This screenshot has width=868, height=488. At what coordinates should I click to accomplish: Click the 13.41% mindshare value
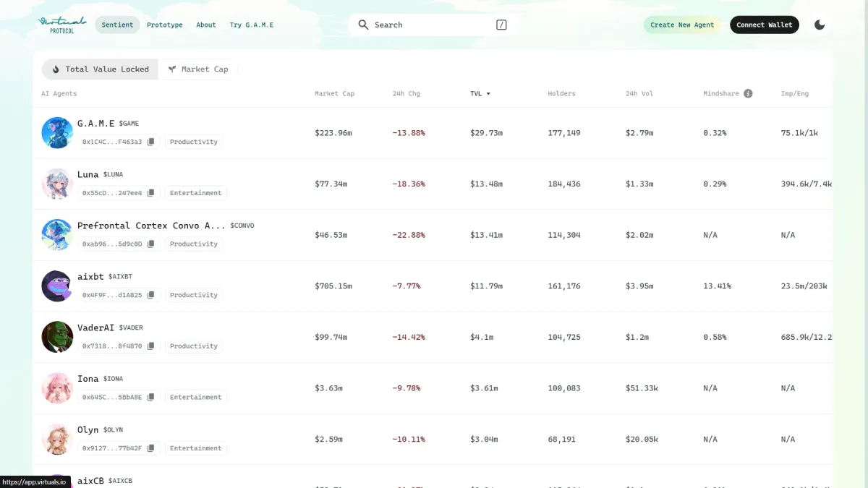click(x=717, y=286)
